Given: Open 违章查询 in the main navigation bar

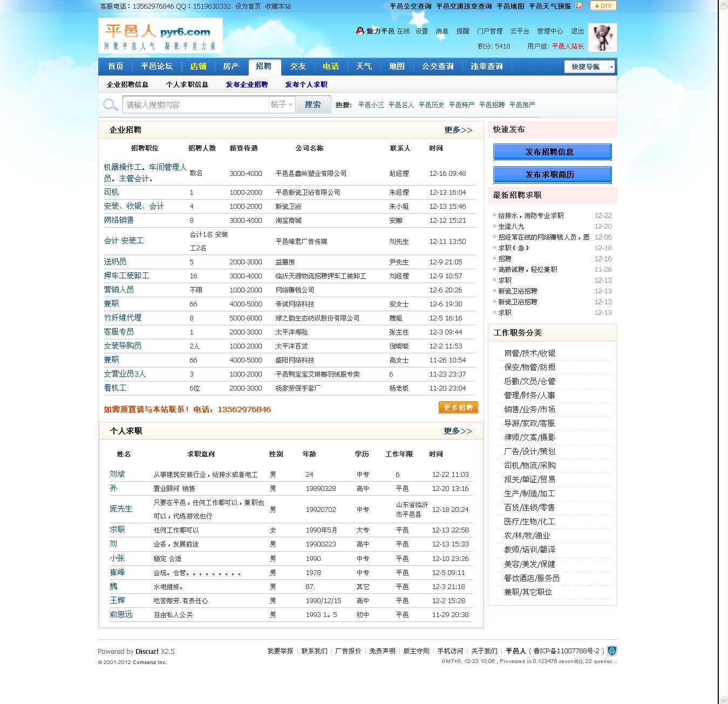Looking at the screenshot, I should tap(487, 66).
